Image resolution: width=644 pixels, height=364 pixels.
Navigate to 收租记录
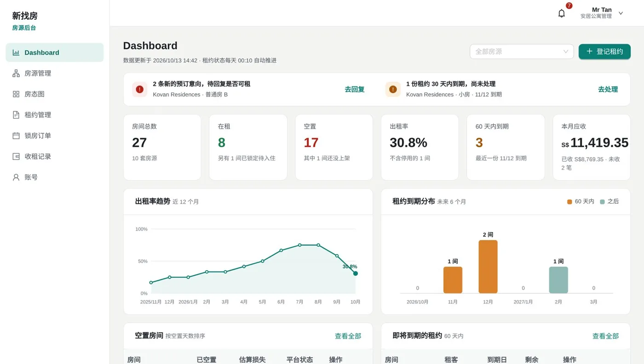[55, 156]
